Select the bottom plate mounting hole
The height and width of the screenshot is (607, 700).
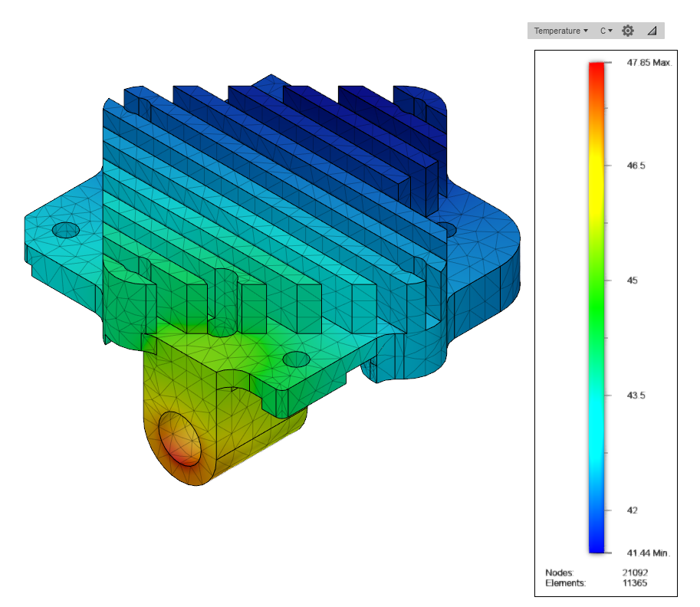coord(297,359)
